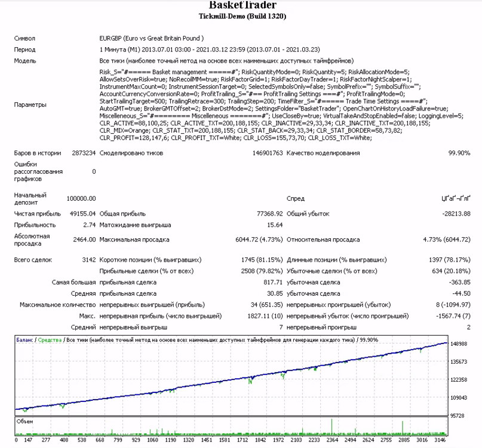This screenshot has height=448, width=482.
Task: Click the long positions value '1397 (78.17%)'
Action: pyautogui.click(x=450, y=260)
